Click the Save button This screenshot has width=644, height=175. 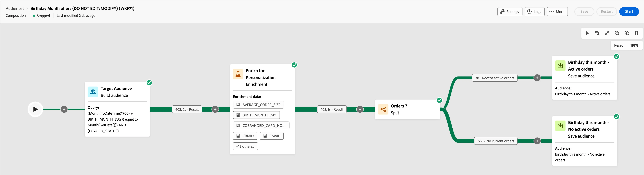(584, 11)
